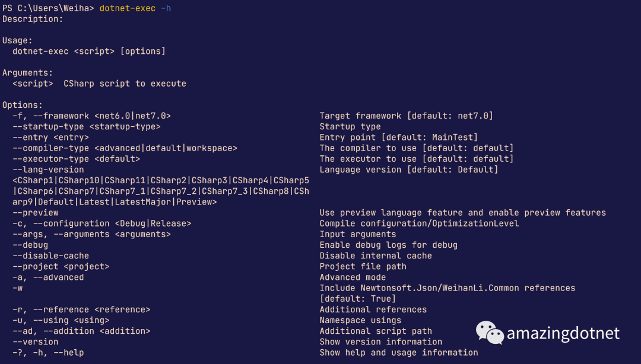
Task: Click the --compiler-type option line
Action: click(125, 148)
